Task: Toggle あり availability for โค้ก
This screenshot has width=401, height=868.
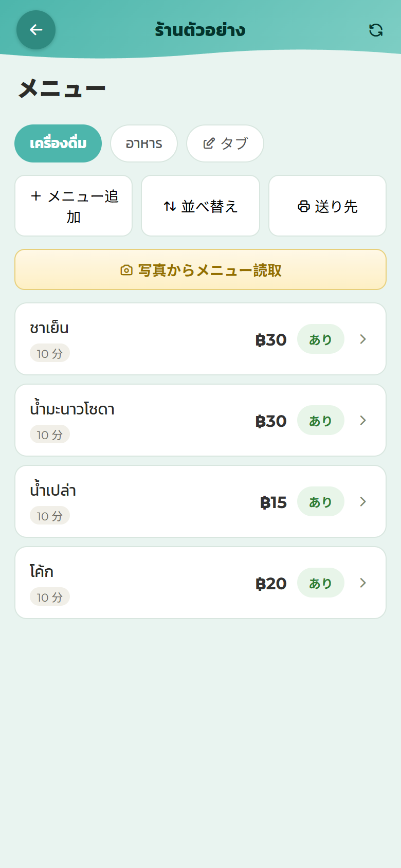Action: click(x=321, y=583)
